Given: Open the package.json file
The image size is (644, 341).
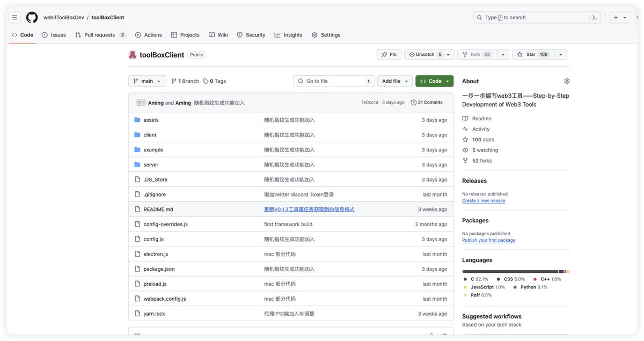Looking at the screenshot, I should click(159, 269).
